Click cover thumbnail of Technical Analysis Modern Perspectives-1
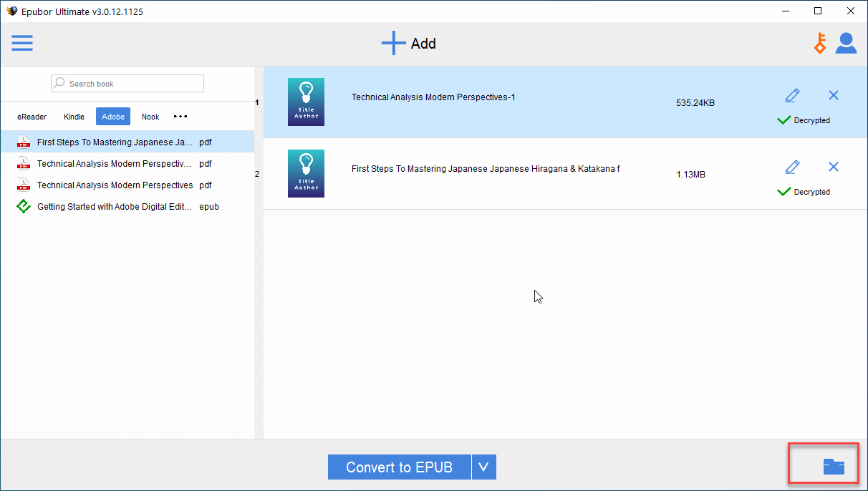 (306, 102)
